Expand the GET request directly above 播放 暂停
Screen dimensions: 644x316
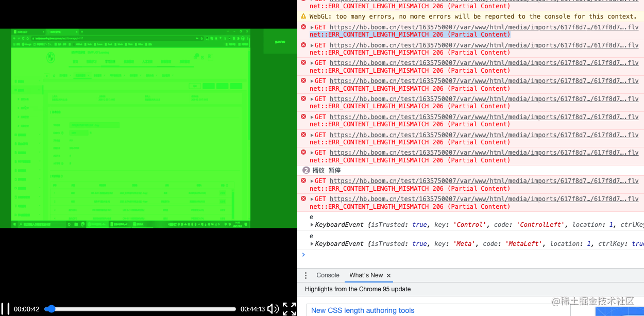(312, 153)
